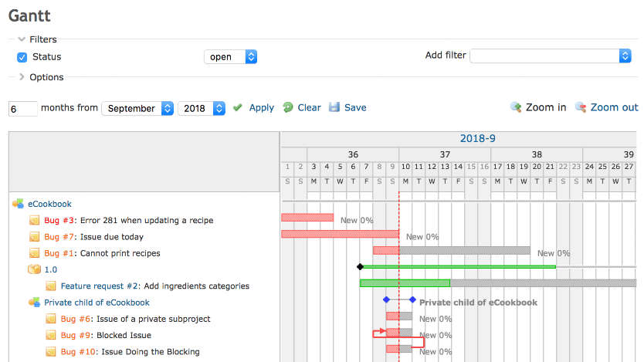Viewport: 644px width, 362px height.
Task: Collapse the Filters section
Action: point(22,39)
